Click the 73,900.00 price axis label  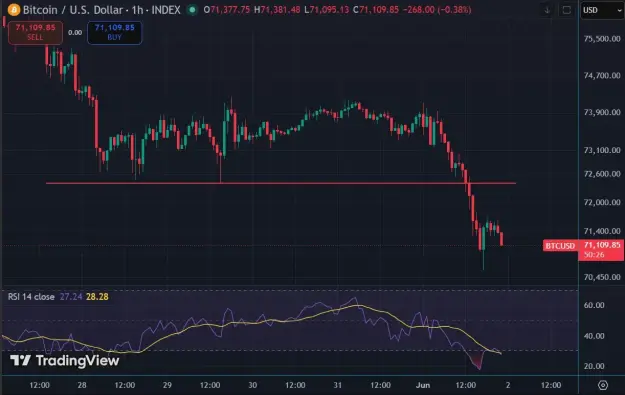tap(602, 112)
